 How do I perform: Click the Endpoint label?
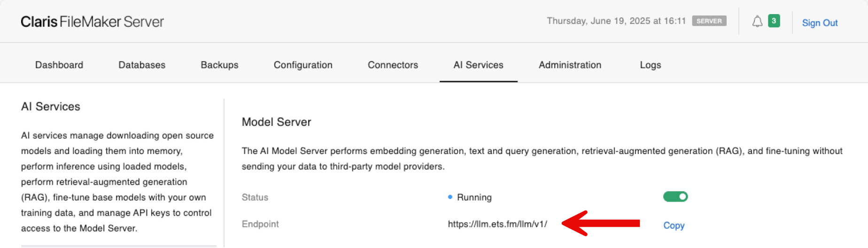pyautogui.click(x=260, y=224)
